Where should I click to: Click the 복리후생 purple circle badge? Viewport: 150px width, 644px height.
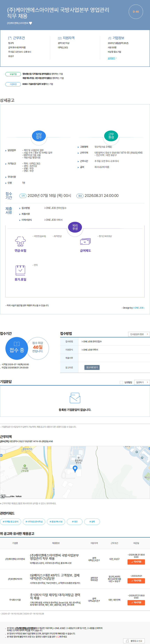[75, 227]
